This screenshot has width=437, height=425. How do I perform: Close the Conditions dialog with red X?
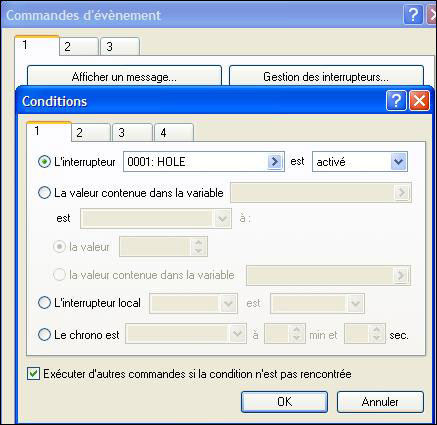tap(419, 101)
